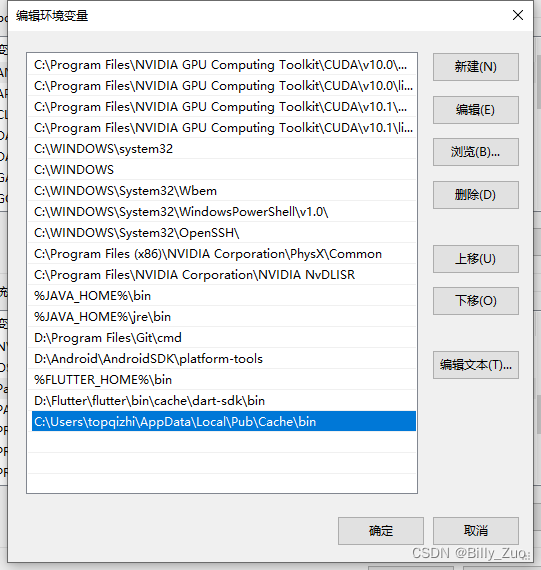The height and width of the screenshot is (570, 541).
Task: Select highlighted Pub\Cache\bin path entry
Action: (224, 421)
